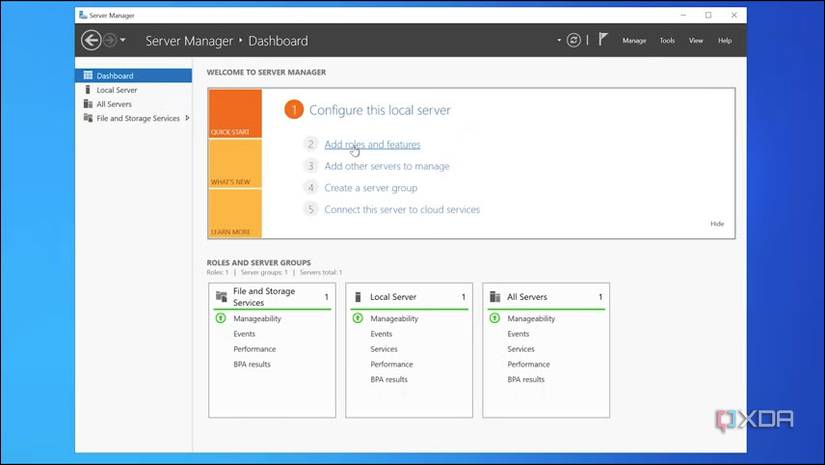This screenshot has width=825, height=465.
Task: Click the All Servers sidebar icon
Action: (88, 104)
